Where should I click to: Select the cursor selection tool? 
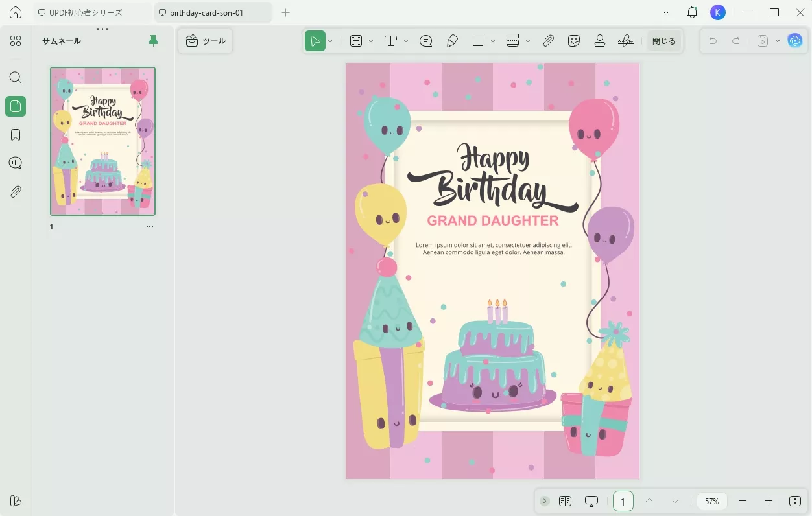pyautogui.click(x=315, y=41)
